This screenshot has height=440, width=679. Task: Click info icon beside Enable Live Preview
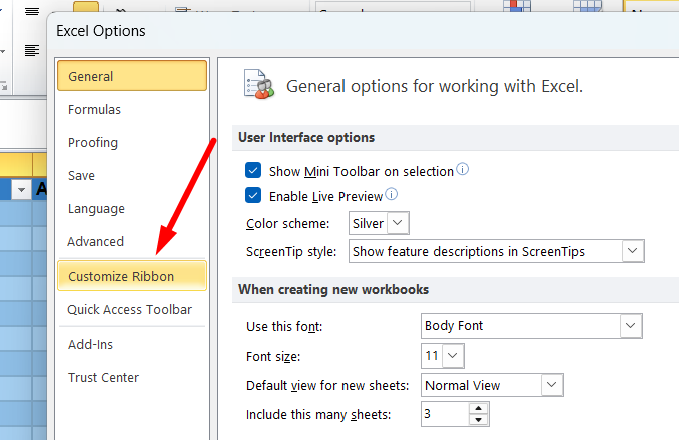coord(391,194)
